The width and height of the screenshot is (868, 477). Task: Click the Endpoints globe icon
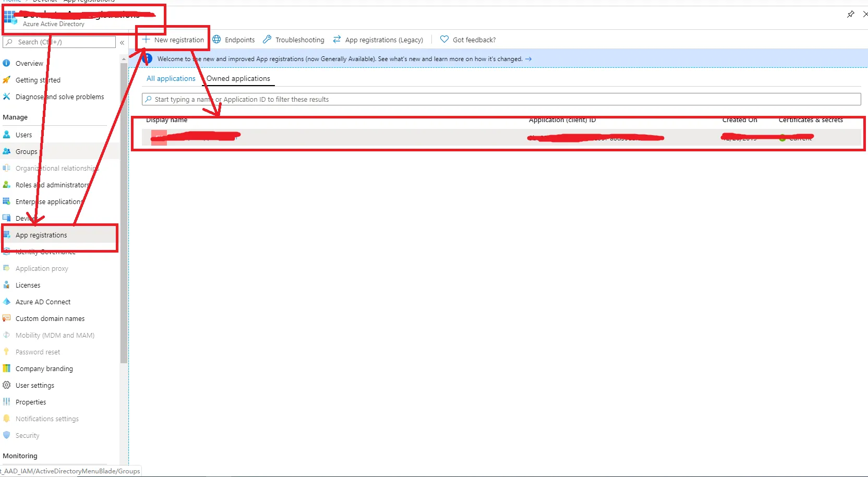click(x=216, y=40)
